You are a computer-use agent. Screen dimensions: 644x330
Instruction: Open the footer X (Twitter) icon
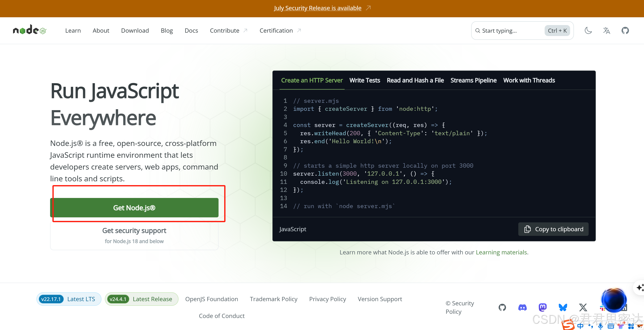(583, 307)
